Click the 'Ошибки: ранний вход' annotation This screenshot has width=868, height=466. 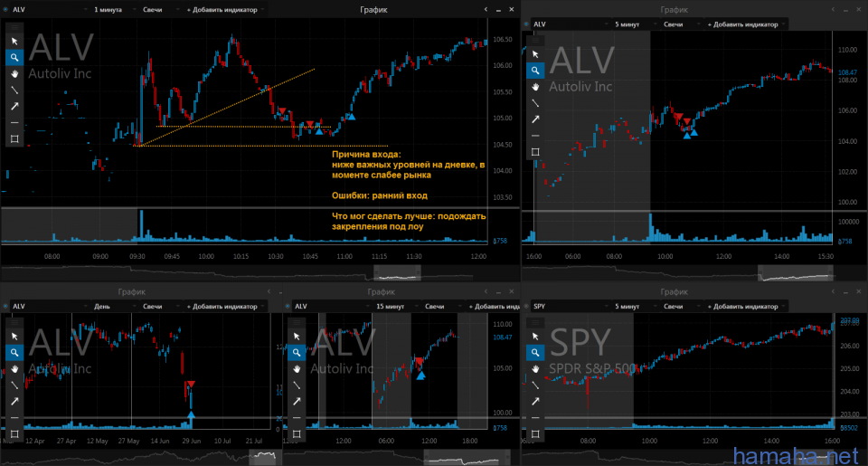(x=379, y=195)
